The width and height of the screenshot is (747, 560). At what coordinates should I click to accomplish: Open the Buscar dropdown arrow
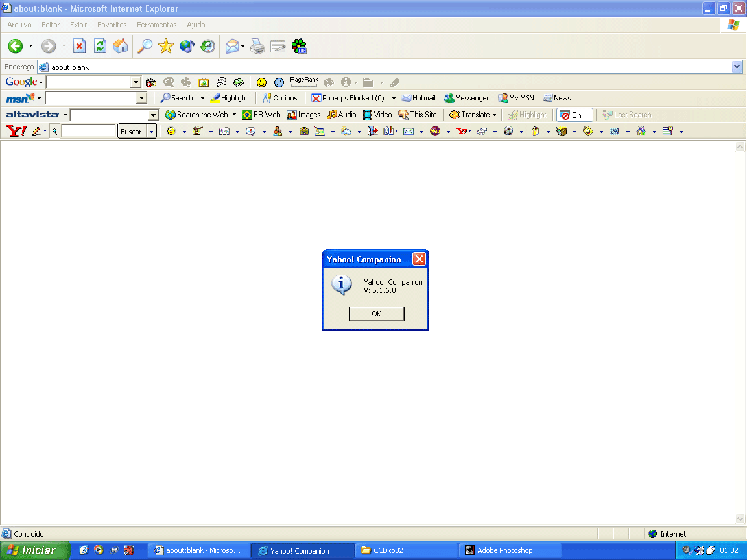coord(152,131)
